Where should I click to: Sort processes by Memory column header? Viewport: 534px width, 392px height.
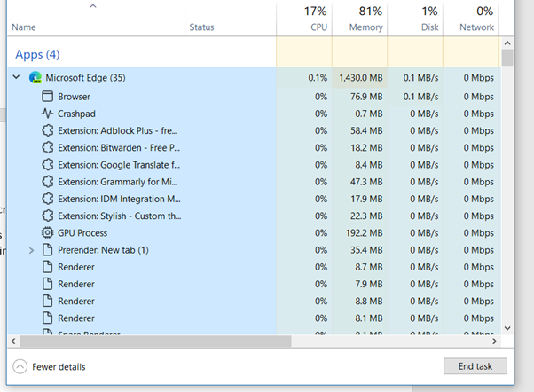(359, 20)
